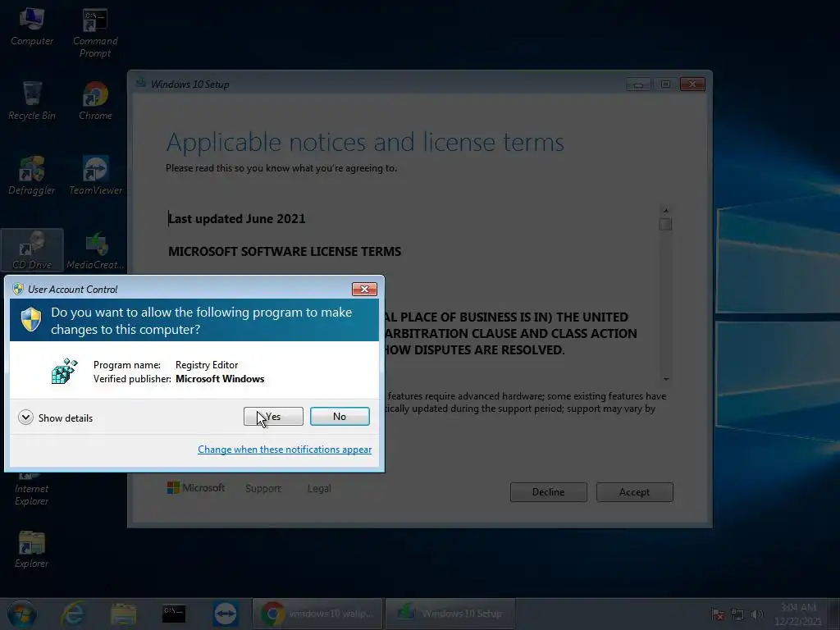Screen dimensions: 840x630
Task: Click license text scrollbar down arrow
Action: coord(665,379)
